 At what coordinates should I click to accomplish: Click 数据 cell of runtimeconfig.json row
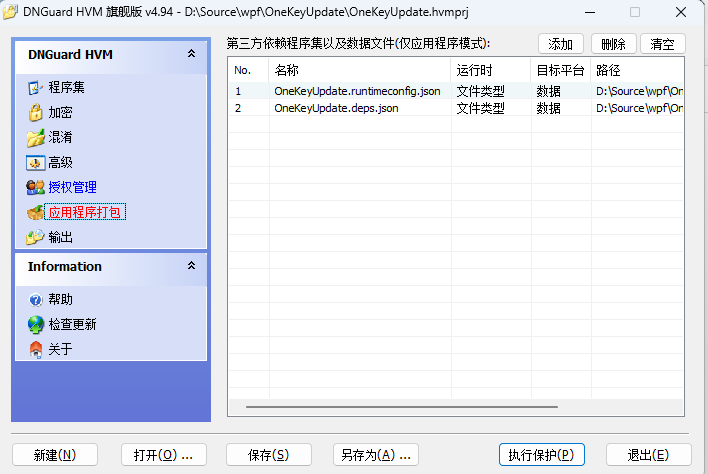[x=549, y=91]
